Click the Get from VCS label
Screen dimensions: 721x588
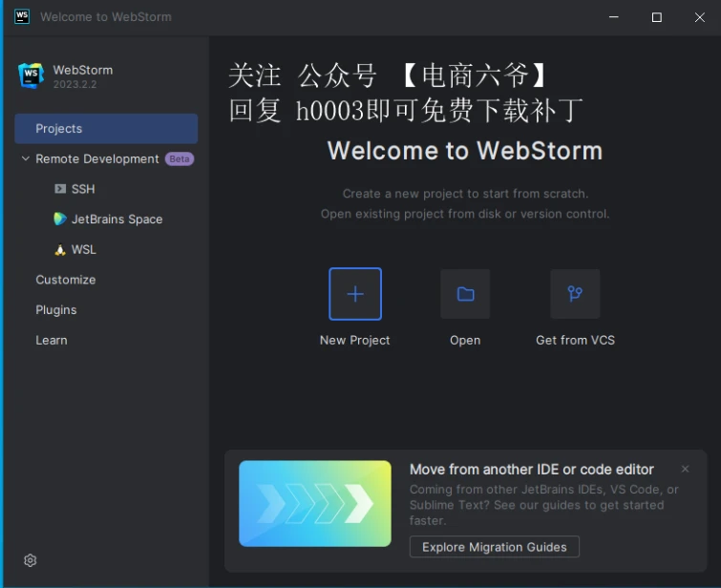pyautogui.click(x=575, y=340)
